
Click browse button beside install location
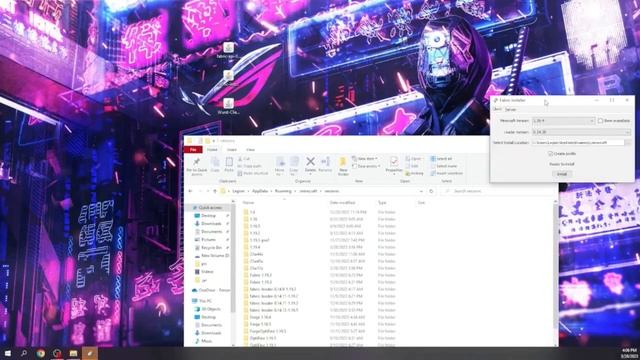628,142
